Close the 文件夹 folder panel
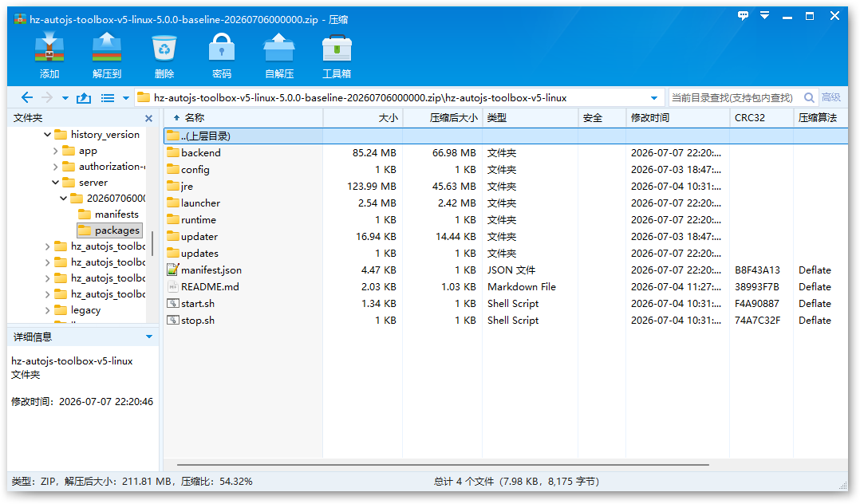The height and width of the screenshot is (504, 860). point(148,118)
